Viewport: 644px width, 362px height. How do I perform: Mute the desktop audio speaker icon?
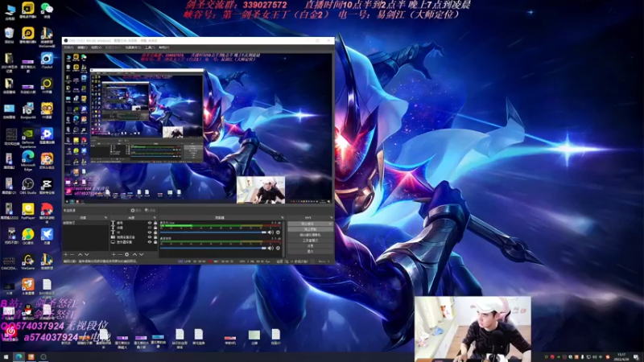270,248
